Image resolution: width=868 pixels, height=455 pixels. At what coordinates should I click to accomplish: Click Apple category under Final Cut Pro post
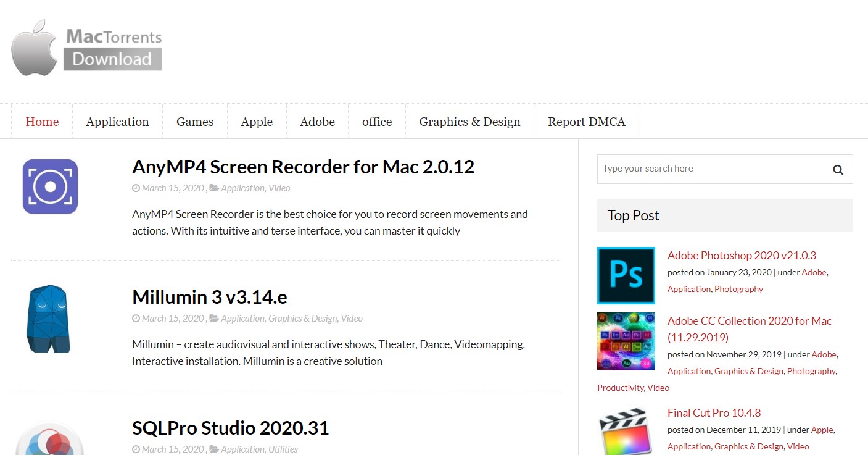[822, 430]
